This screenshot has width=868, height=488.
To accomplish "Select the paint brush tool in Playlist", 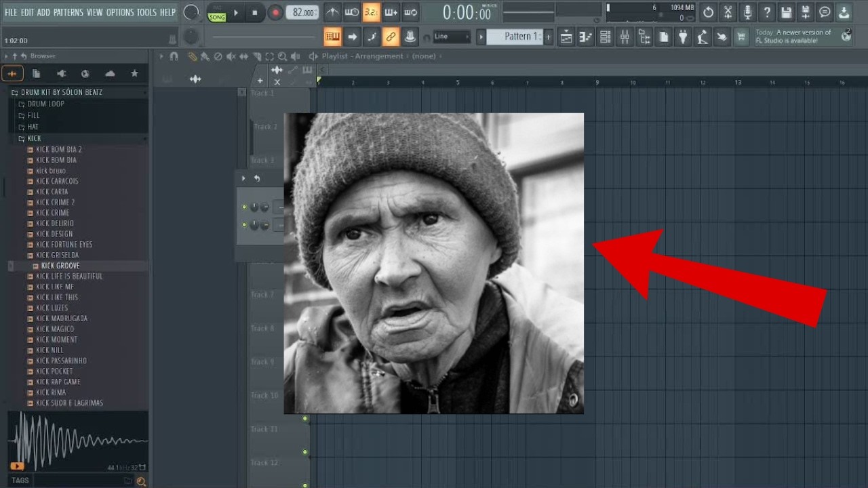I will pyautogui.click(x=205, y=56).
